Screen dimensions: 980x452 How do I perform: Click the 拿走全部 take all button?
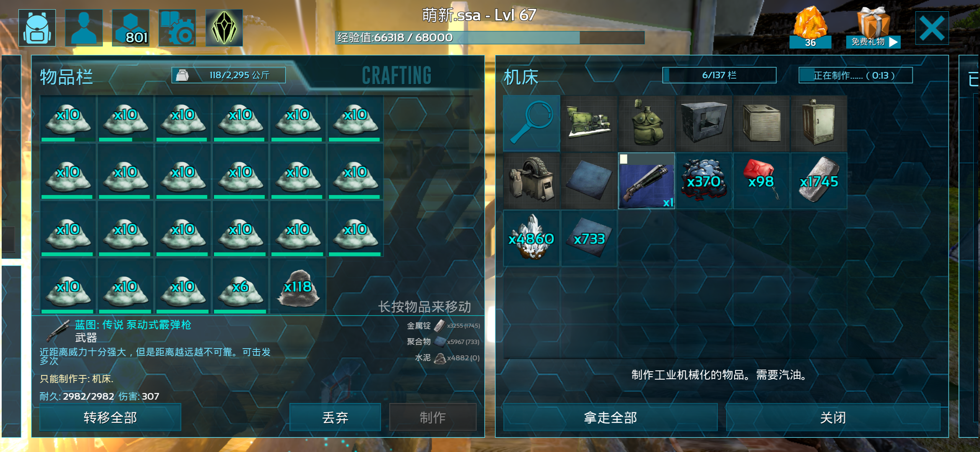pos(610,417)
